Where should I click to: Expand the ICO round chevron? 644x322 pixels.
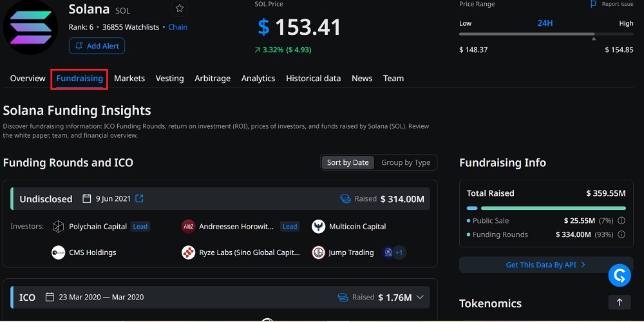pyautogui.click(x=420, y=298)
